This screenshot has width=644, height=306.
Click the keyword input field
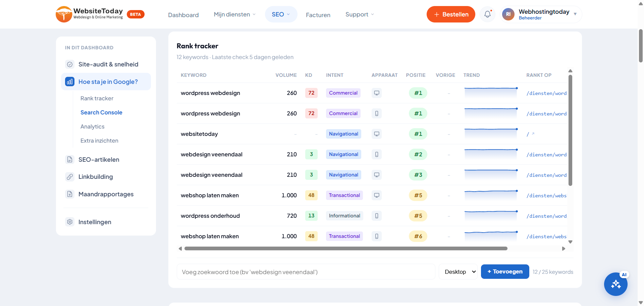coord(306,272)
